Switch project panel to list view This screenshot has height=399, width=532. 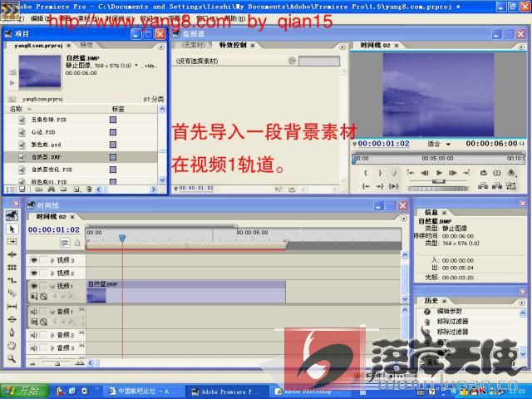[10, 190]
